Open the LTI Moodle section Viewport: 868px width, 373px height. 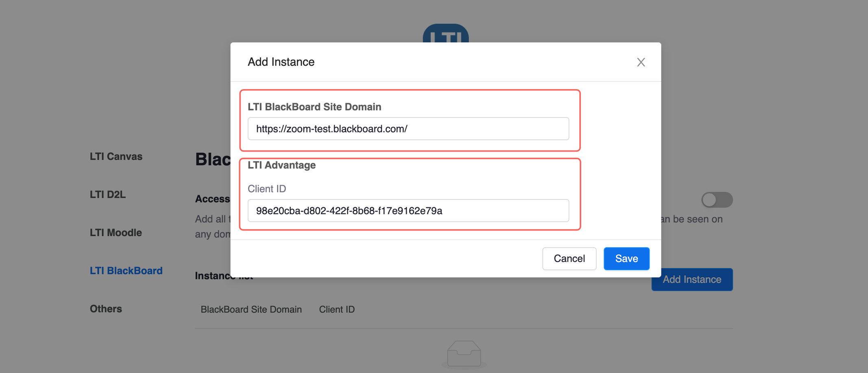[116, 233]
